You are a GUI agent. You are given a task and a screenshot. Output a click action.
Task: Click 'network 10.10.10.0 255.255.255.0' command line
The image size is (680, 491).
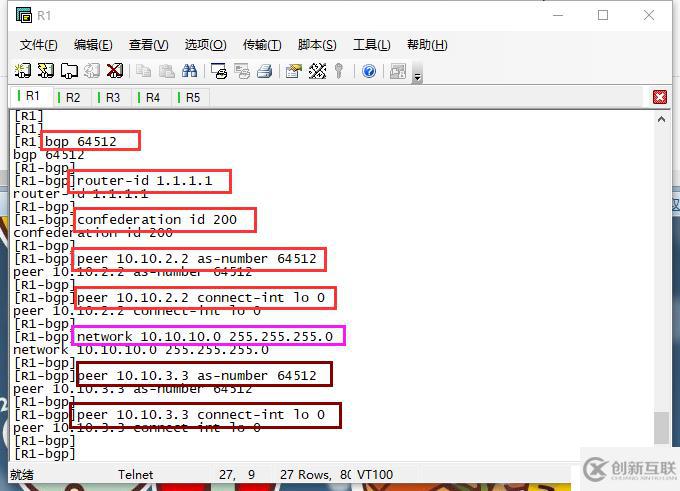(205, 337)
